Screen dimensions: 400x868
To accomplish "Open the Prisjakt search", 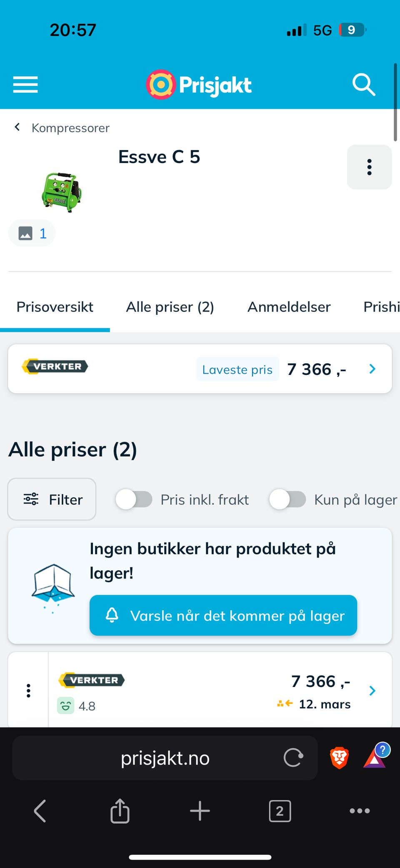I will 363,85.
